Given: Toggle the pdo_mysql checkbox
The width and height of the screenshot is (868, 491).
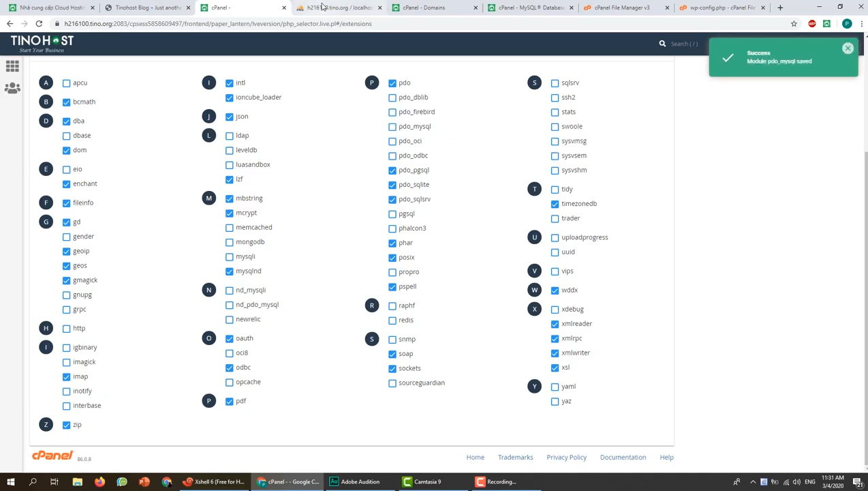Looking at the screenshot, I should (392, 127).
